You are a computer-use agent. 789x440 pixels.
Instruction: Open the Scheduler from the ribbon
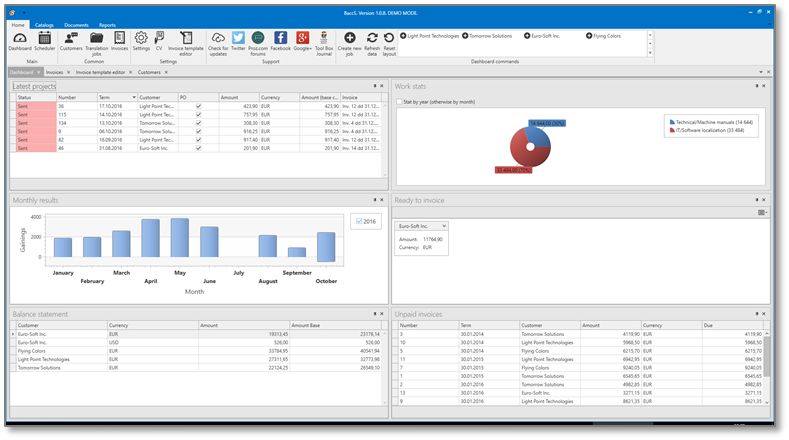point(45,40)
